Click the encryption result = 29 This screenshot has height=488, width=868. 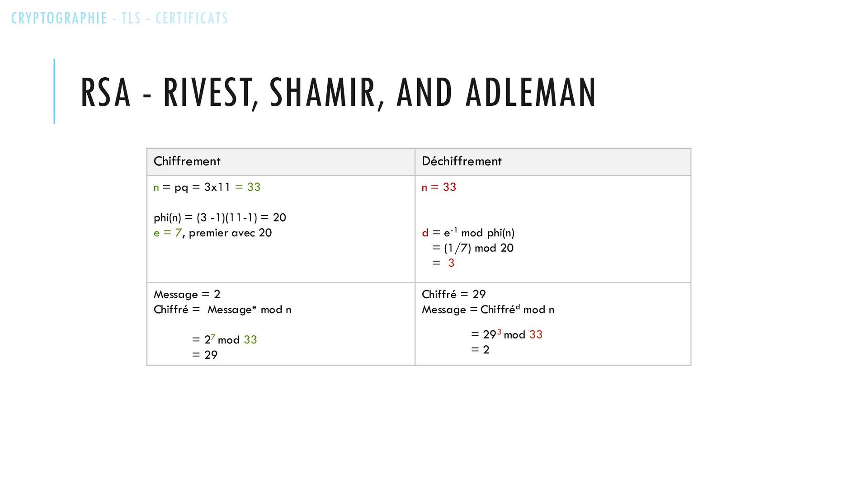[205, 355]
